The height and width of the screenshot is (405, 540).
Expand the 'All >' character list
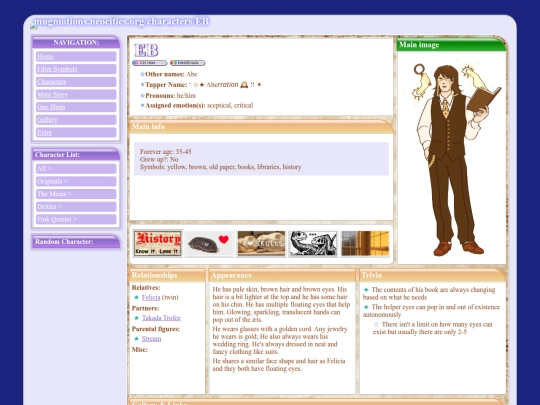coord(76,168)
